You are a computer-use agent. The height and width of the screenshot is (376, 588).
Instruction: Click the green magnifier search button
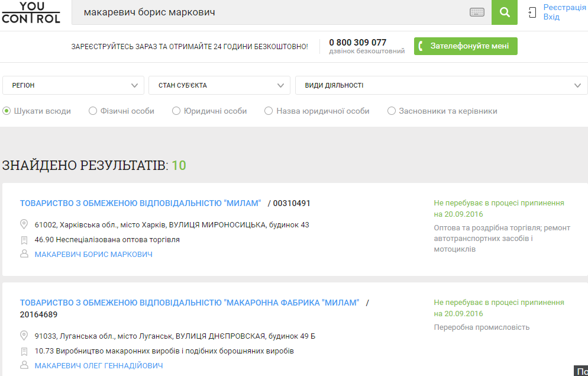(x=504, y=12)
